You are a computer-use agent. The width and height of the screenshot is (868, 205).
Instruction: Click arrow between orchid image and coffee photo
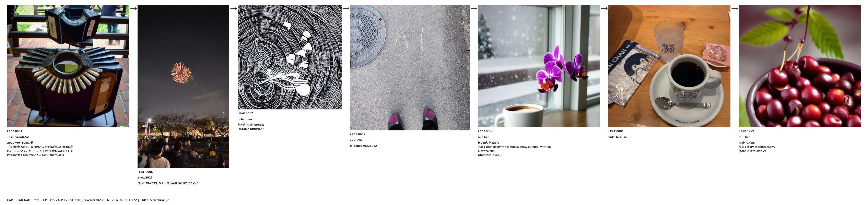(604, 8)
